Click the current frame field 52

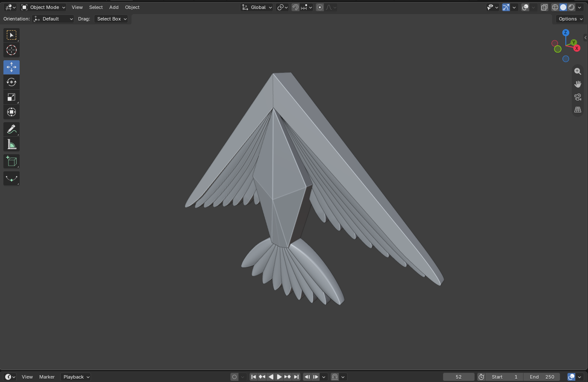459,377
